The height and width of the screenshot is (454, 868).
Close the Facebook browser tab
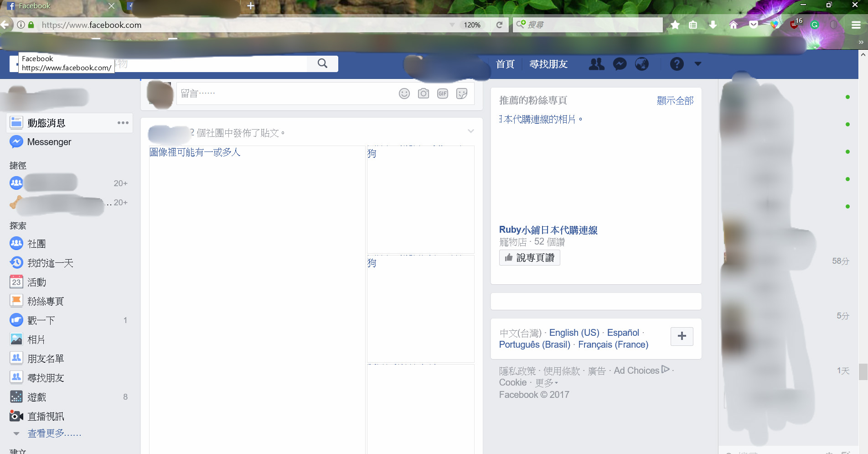tap(111, 6)
